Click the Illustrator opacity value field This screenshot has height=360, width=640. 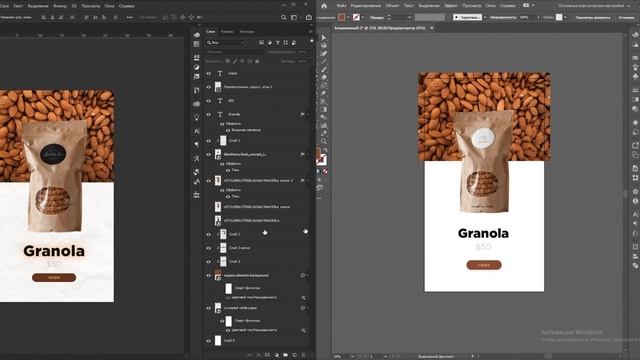tap(527, 18)
